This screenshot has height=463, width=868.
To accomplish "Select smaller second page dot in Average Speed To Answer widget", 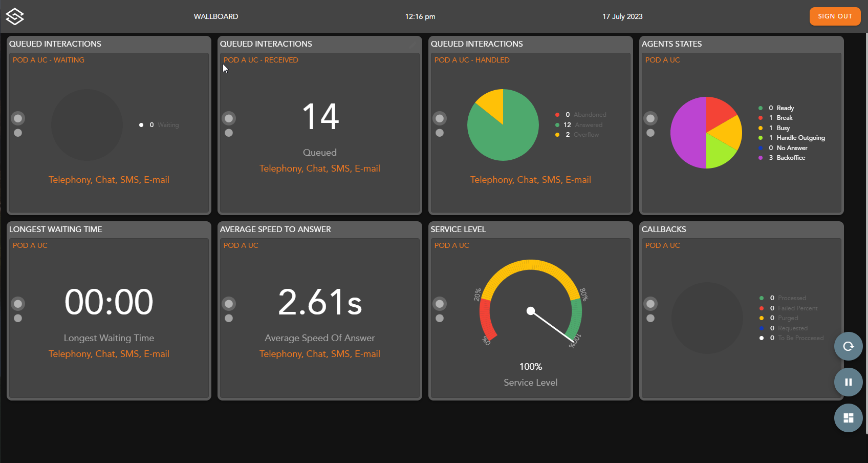I will [229, 318].
